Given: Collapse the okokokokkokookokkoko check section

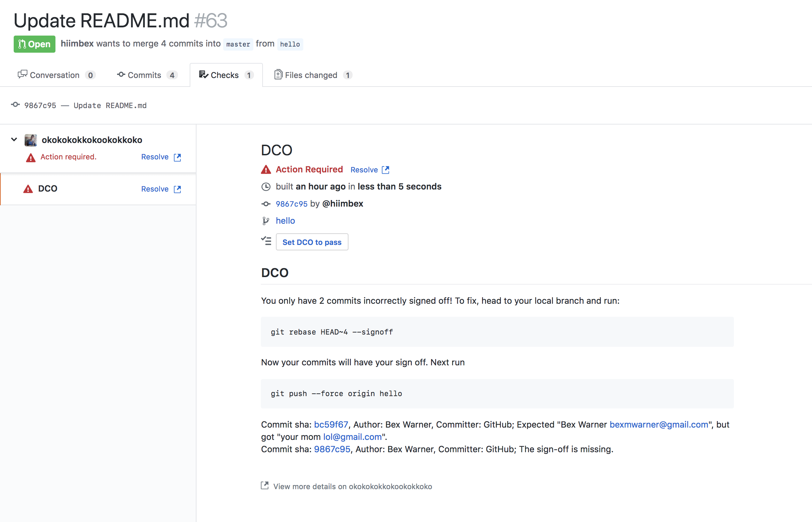Looking at the screenshot, I should [14, 140].
